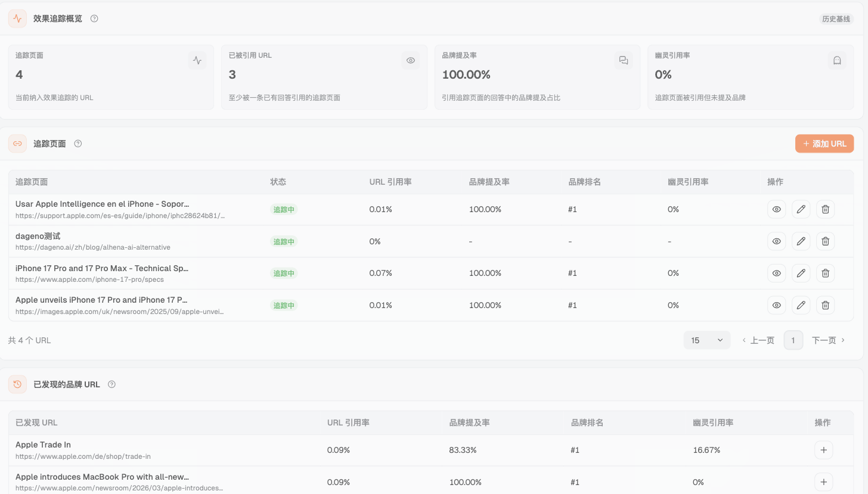
Task: Click the Apple Trade In title
Action: tap(43, 445)
